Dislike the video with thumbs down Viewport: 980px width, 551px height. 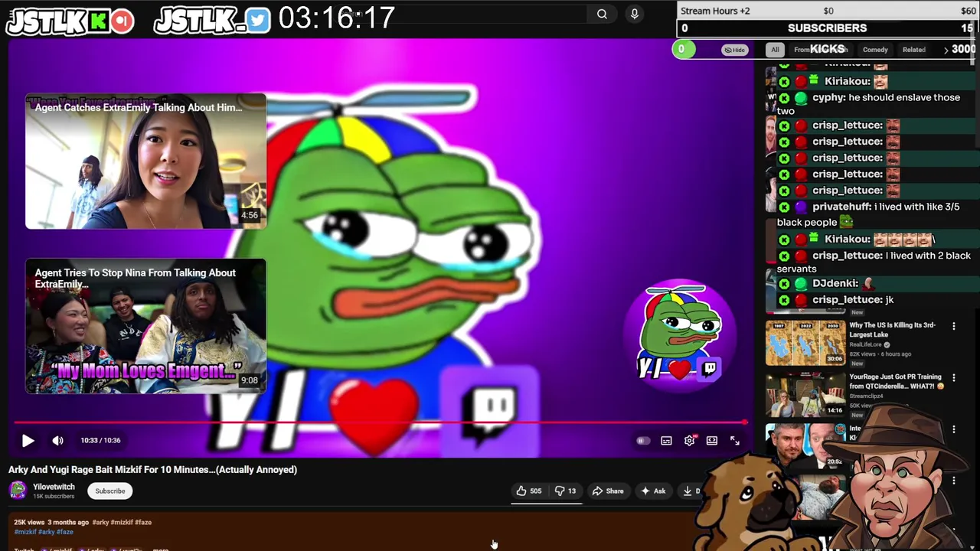pos(565,491)
